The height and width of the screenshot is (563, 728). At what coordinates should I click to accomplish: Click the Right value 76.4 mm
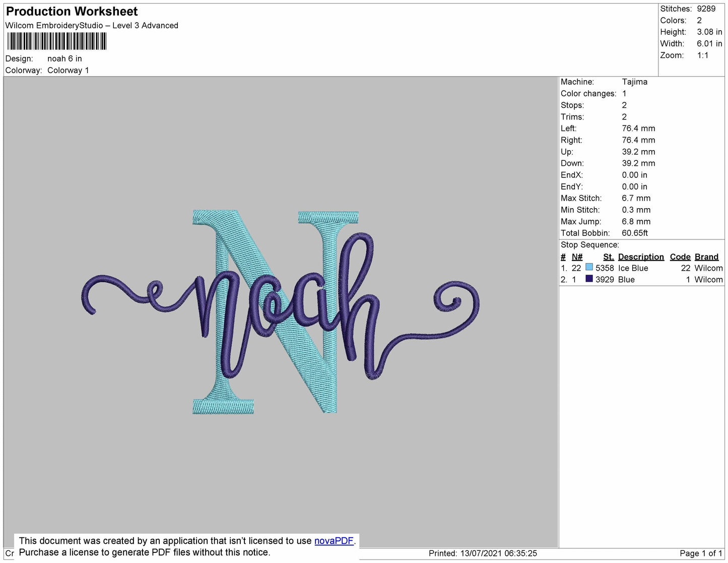point(638,140)
